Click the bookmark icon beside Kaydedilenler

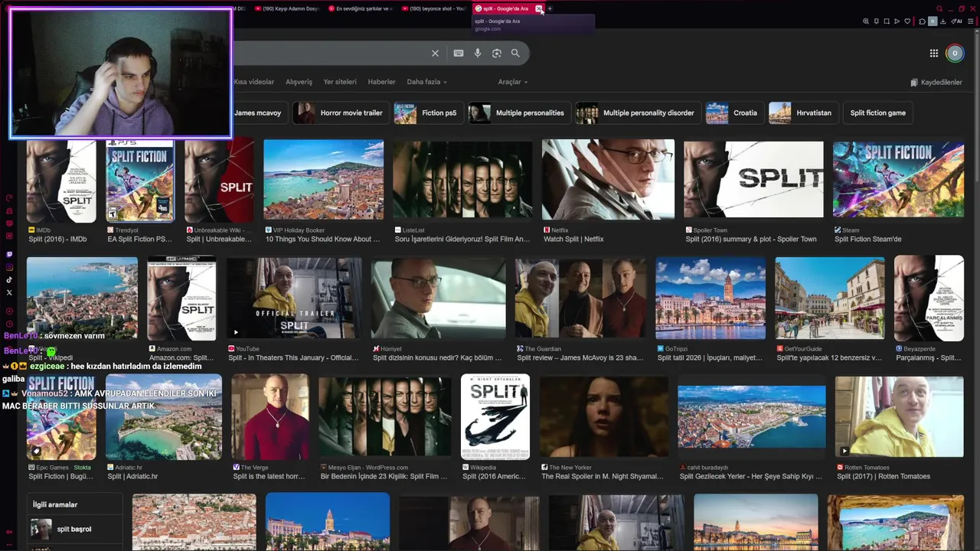click(x=913, y=82)
